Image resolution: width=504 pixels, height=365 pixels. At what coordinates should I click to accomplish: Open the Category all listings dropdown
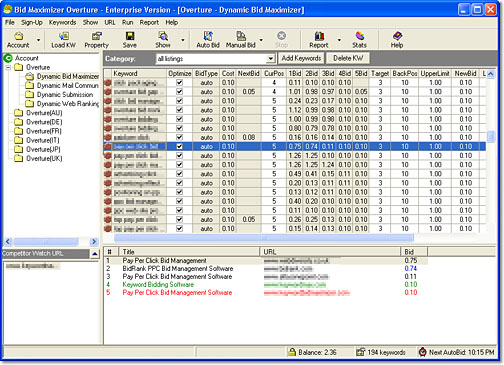tap(270, 59)
